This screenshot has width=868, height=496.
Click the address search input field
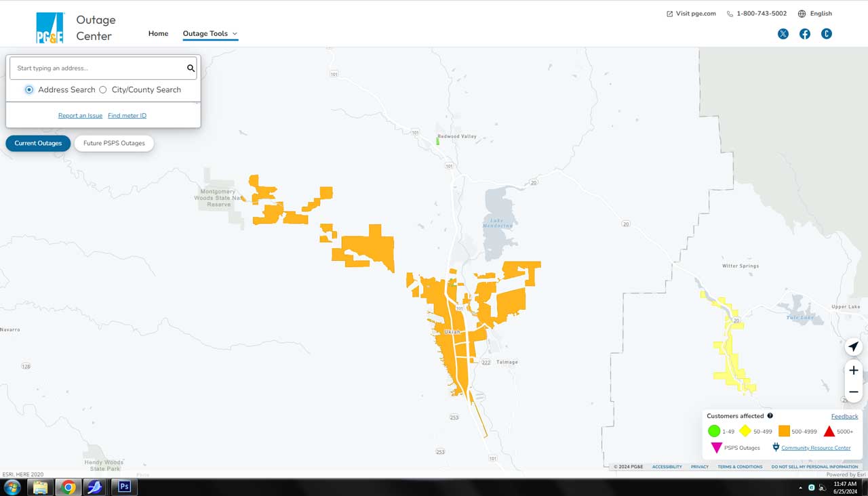click(x=98, y=68)
